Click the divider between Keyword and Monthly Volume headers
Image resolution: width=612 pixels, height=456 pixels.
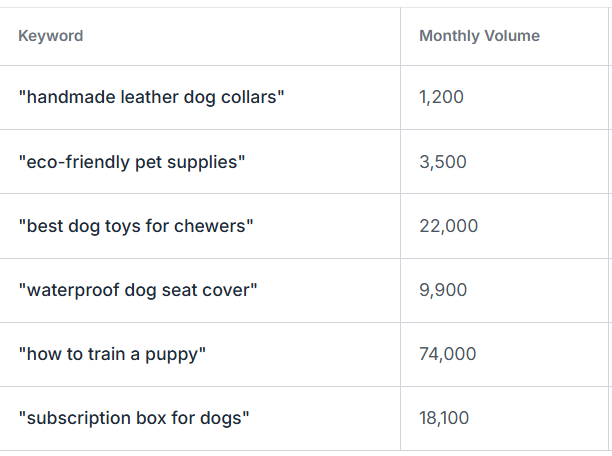coord(400,36)
